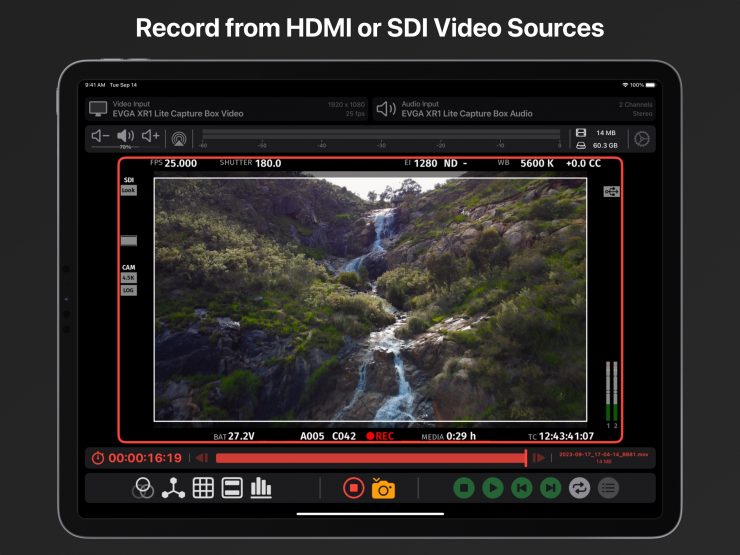Show the histogram bars icon

pyautogui.click(x=261, y=488)
